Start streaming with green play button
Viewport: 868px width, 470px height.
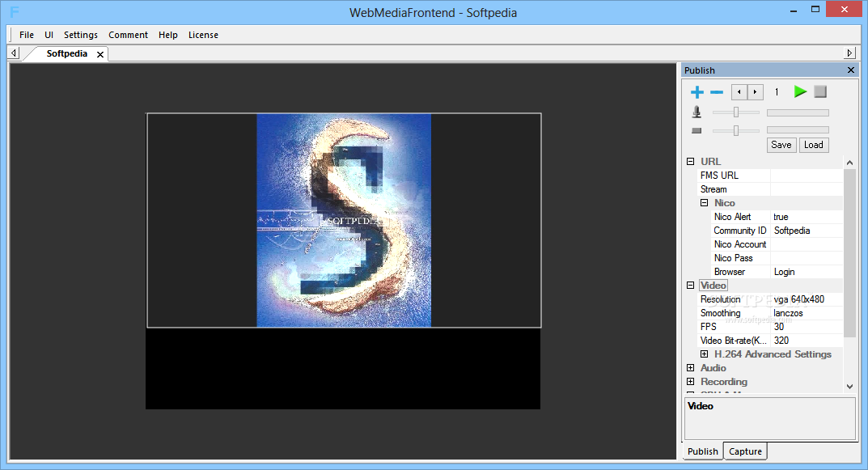800,92
